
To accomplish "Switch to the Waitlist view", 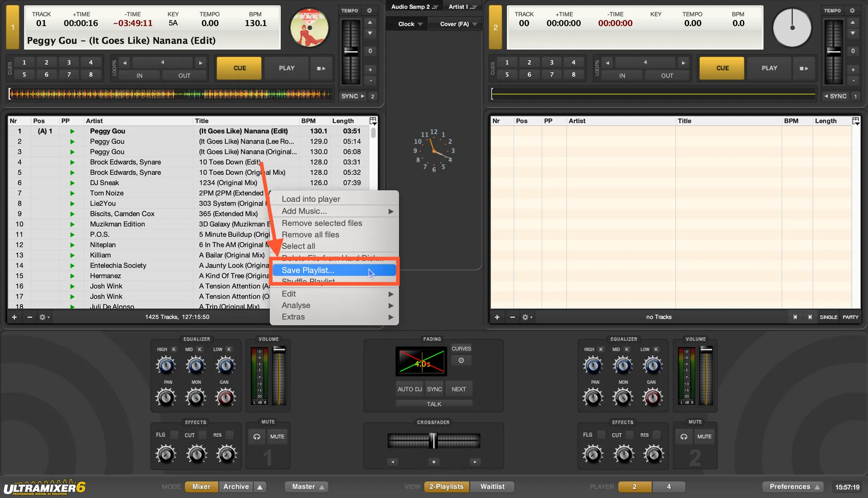I will coord(492,487).
